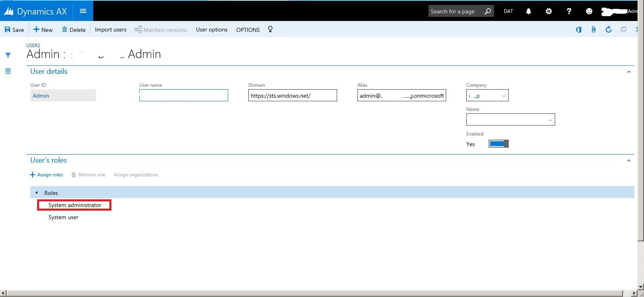The width and height of the screenshot is (644, 297).
Task: Click the User details section heading
Action: [49, 71]
